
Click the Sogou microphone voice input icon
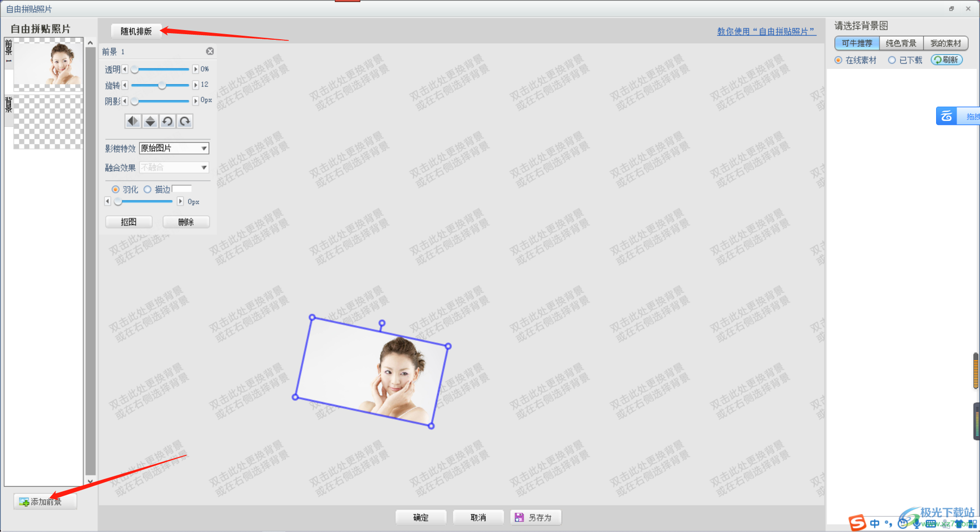[917, 523]
